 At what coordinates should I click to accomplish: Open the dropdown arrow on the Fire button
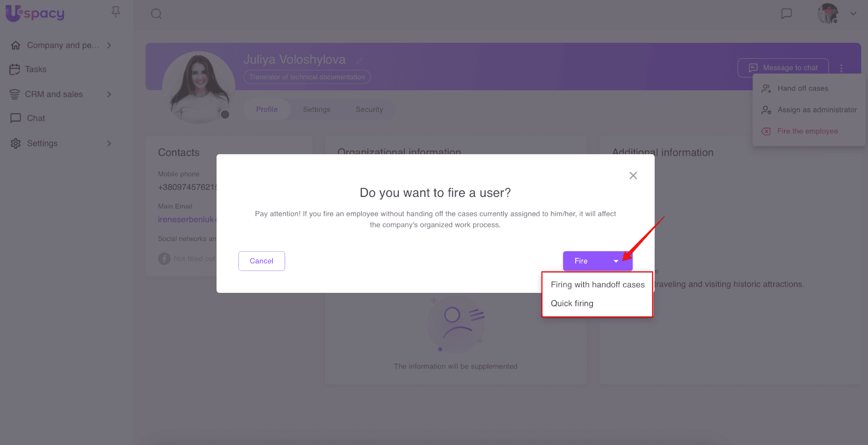[616, 261]
